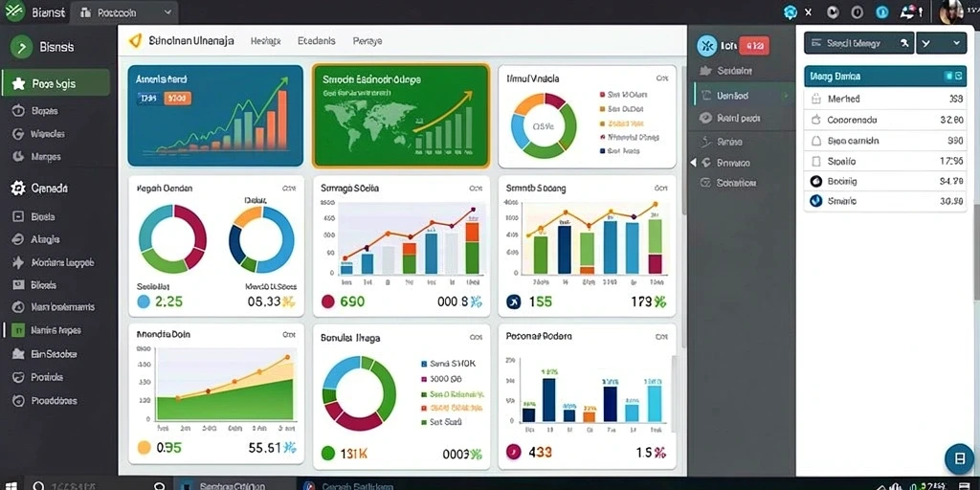Click the Saanj pesds panel item

(x=738, y=118)
